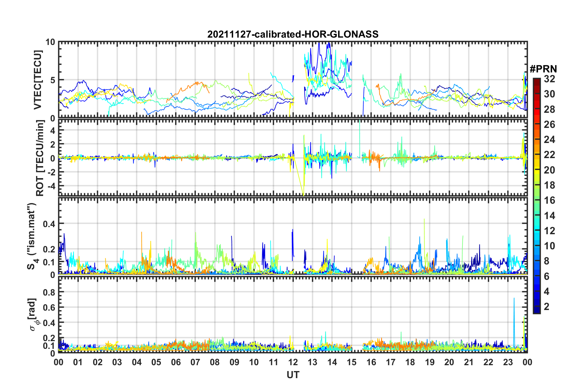
Task: Click the plot title "20211127-calibrated-HOR-GLONASS"
Action: (293, 34)
